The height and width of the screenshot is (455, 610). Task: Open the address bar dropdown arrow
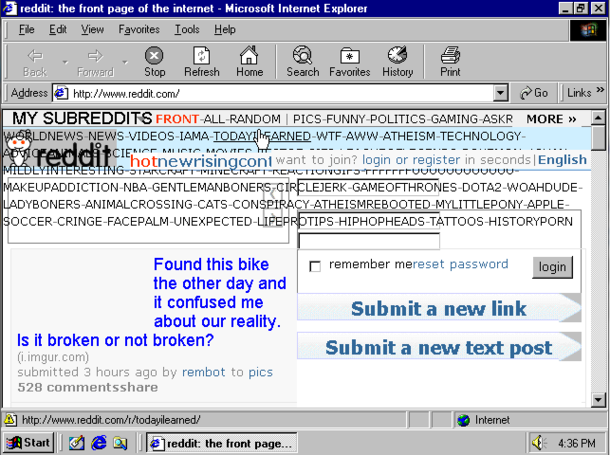(x=500, y=93)
